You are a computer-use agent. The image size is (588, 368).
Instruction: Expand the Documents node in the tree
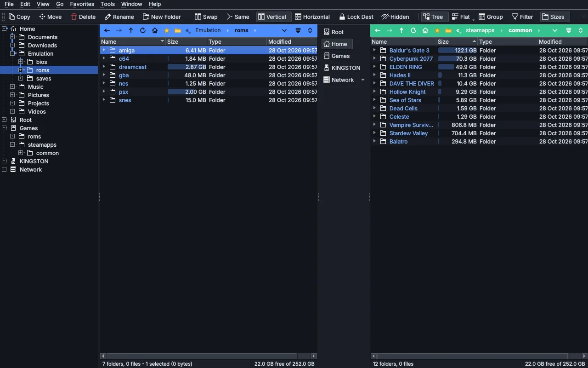[12, 37]
